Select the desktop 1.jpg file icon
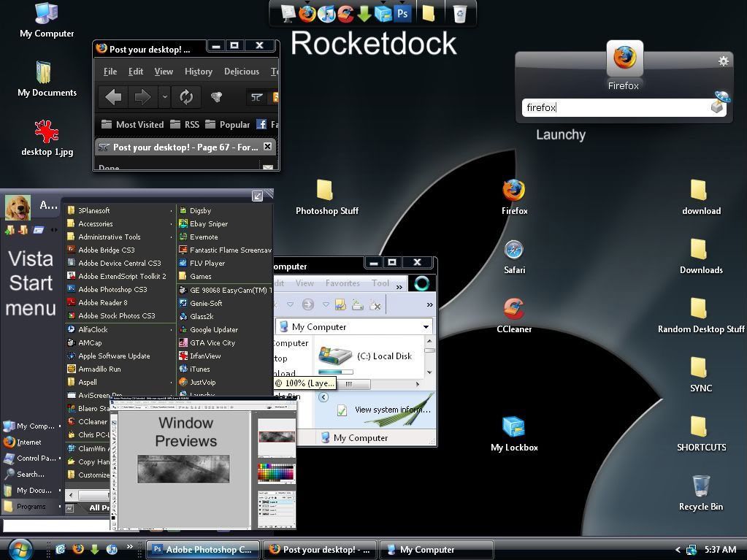This screenshot has width=747, height=560. [x=47, y=138]
